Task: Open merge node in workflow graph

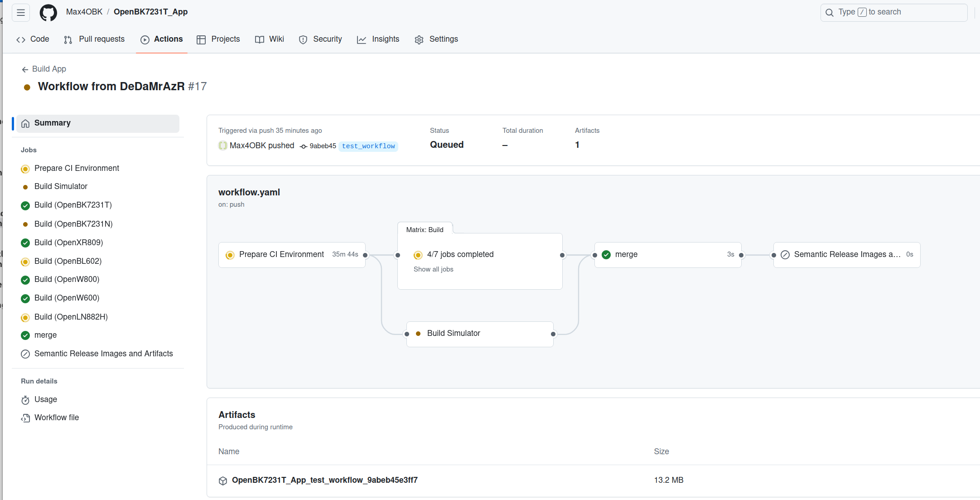Action: (x=668, y=255)
